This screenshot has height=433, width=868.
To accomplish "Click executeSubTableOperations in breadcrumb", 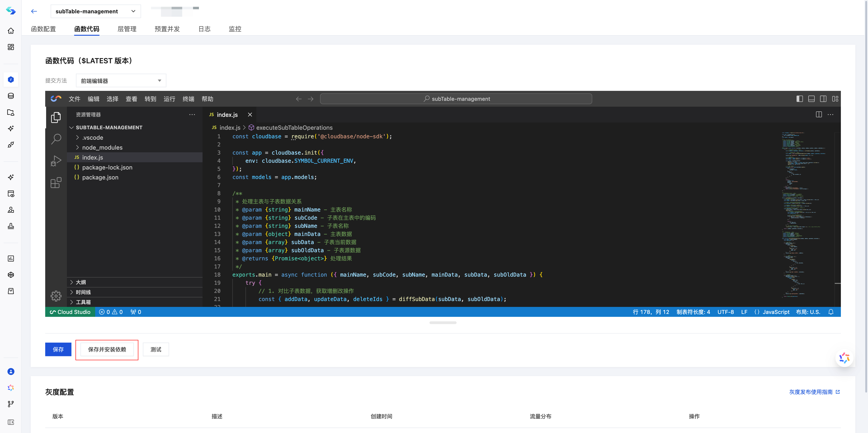I will [x=294, y=127].
